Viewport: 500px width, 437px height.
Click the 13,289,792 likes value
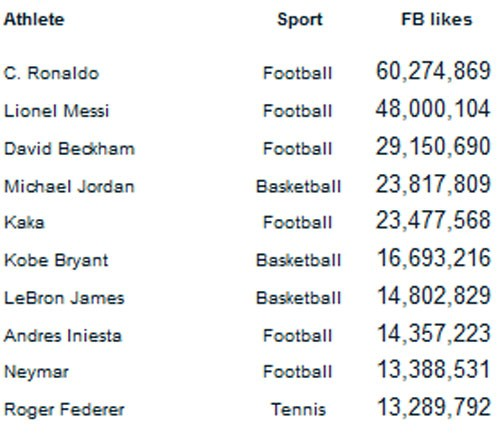(x=434, y=407)
